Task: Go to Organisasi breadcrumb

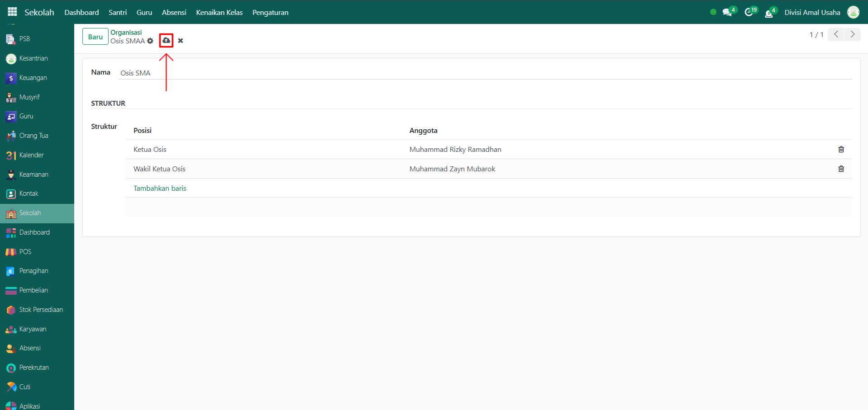Action: 126,33
